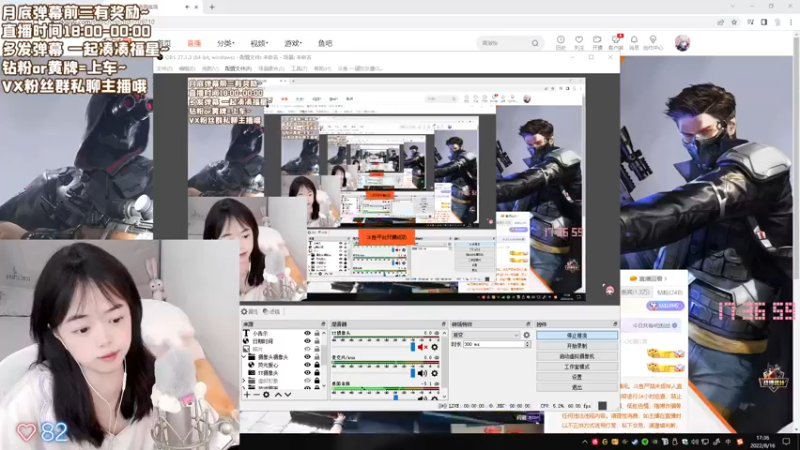Screen dimensions: 800x450
Task: Open the Windows notification center icon
Action: coord(786,441)
